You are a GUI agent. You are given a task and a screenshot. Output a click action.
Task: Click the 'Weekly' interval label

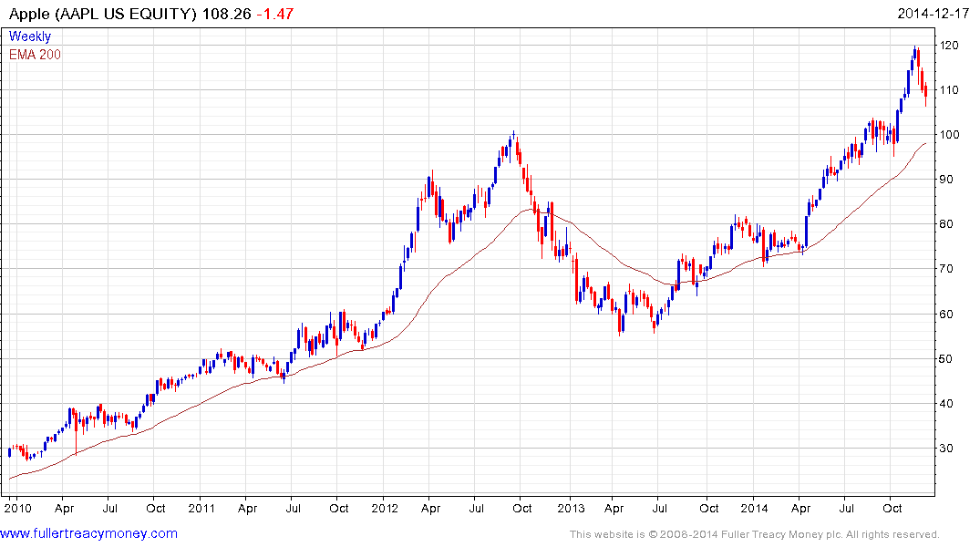30,36
